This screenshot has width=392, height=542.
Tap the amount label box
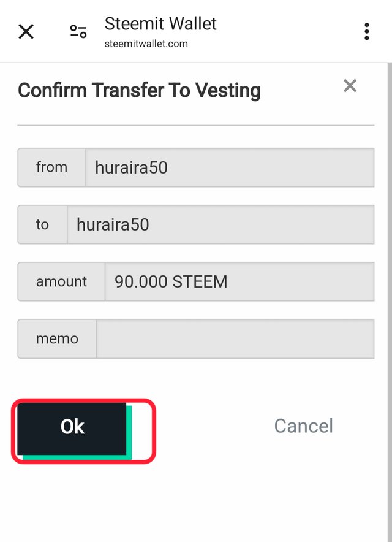click(61, 281)
